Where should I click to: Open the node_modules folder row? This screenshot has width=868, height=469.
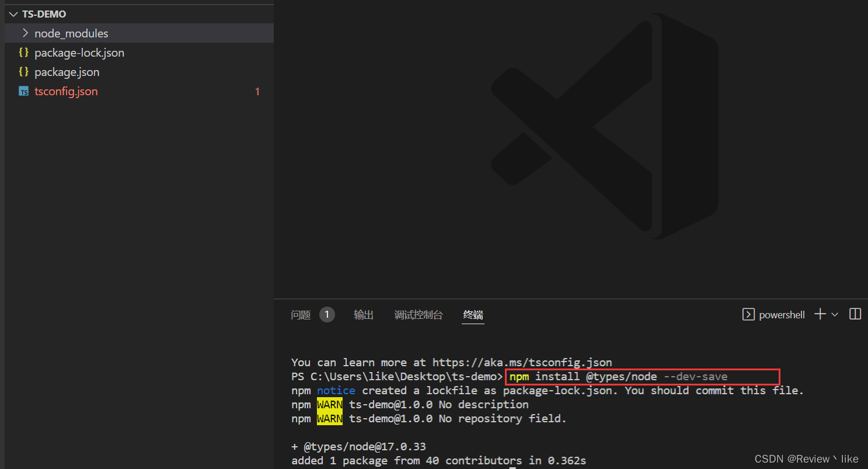(x=139, y=33)
